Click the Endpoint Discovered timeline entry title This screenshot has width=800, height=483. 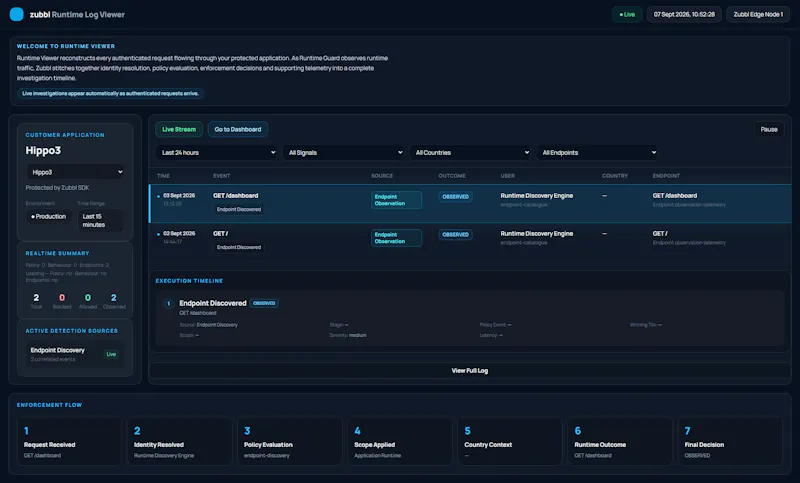pos(213,303)
